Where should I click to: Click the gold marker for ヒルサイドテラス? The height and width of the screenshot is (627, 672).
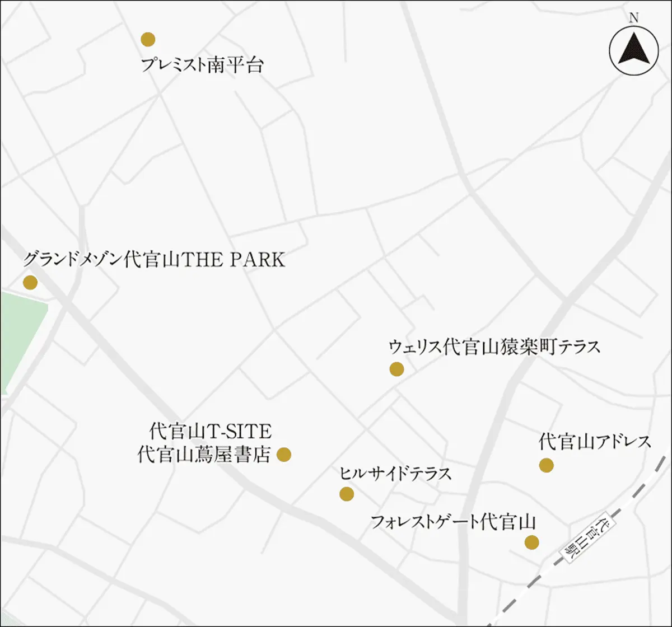(347, 494)
